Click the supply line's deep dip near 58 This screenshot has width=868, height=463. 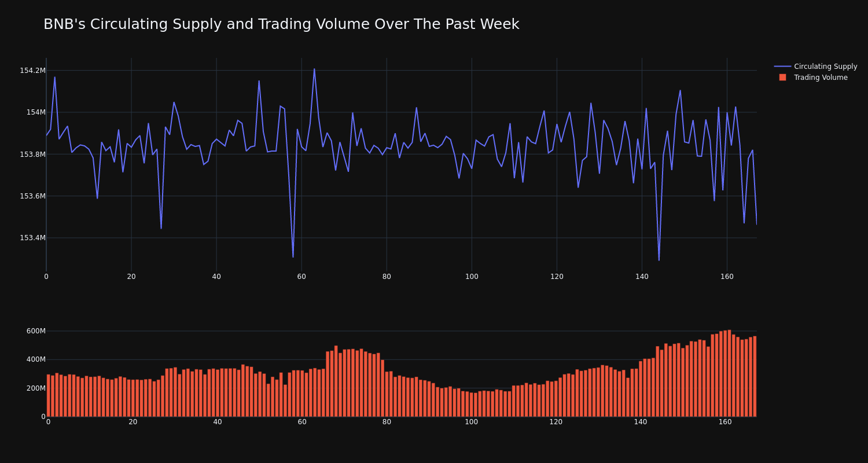click(293, 257)
